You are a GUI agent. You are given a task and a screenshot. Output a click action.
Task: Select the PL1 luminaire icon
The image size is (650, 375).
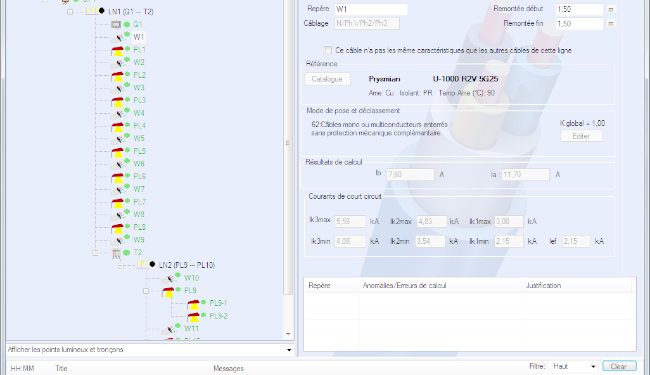pyautogui.click(x=117, y=51)
